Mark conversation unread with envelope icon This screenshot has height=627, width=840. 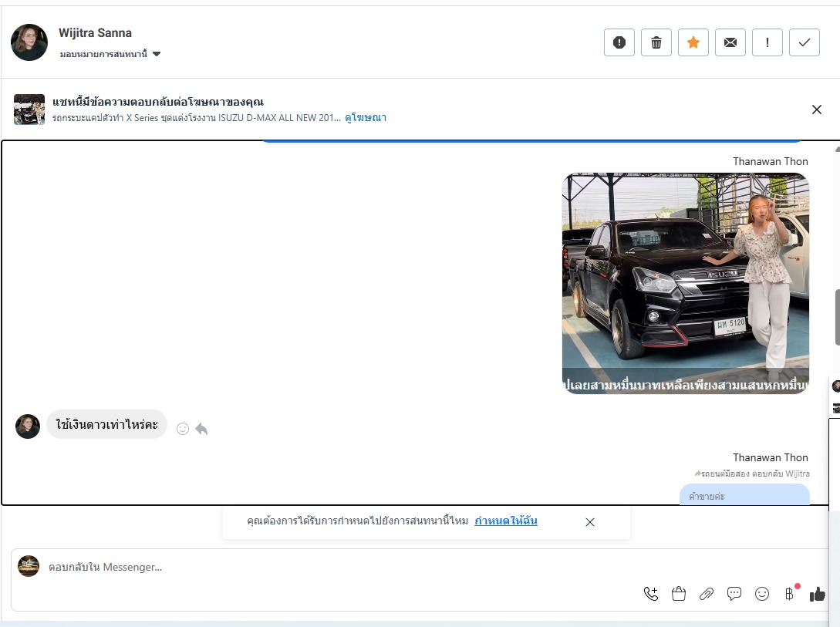point(730,42)
